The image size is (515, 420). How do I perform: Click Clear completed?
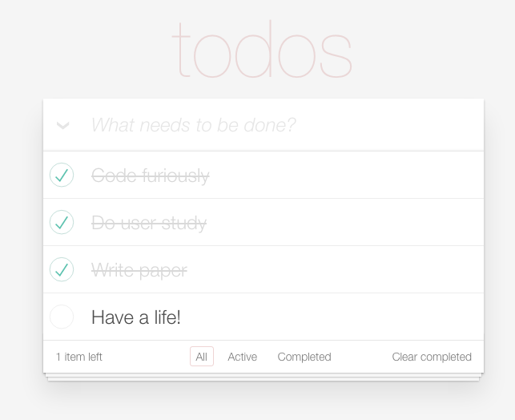pos(432,357)
